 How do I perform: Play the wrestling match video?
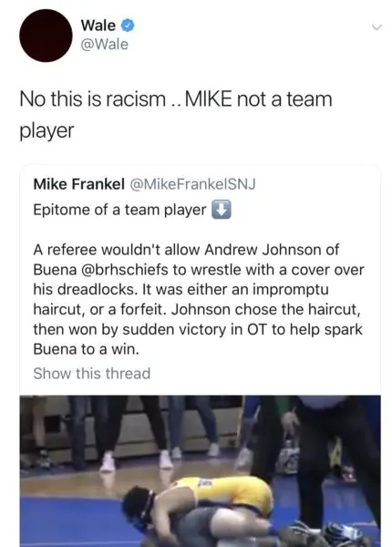[201, 471]
